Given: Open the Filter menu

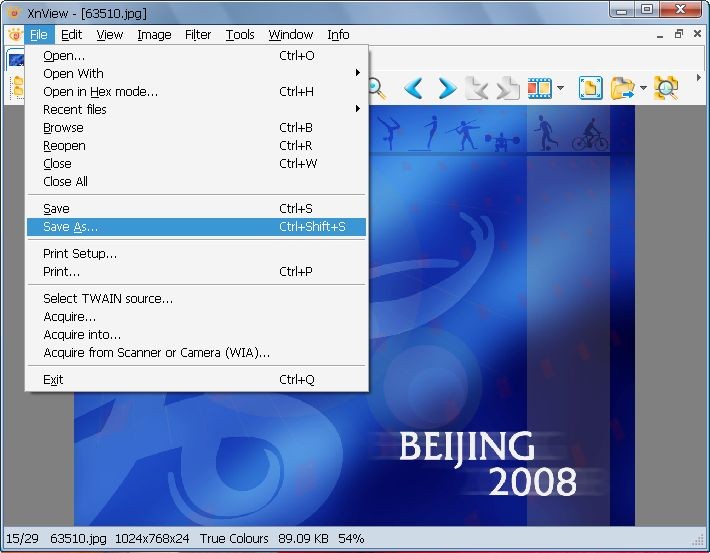Looking at the screenshot, I should coord(198,35).
